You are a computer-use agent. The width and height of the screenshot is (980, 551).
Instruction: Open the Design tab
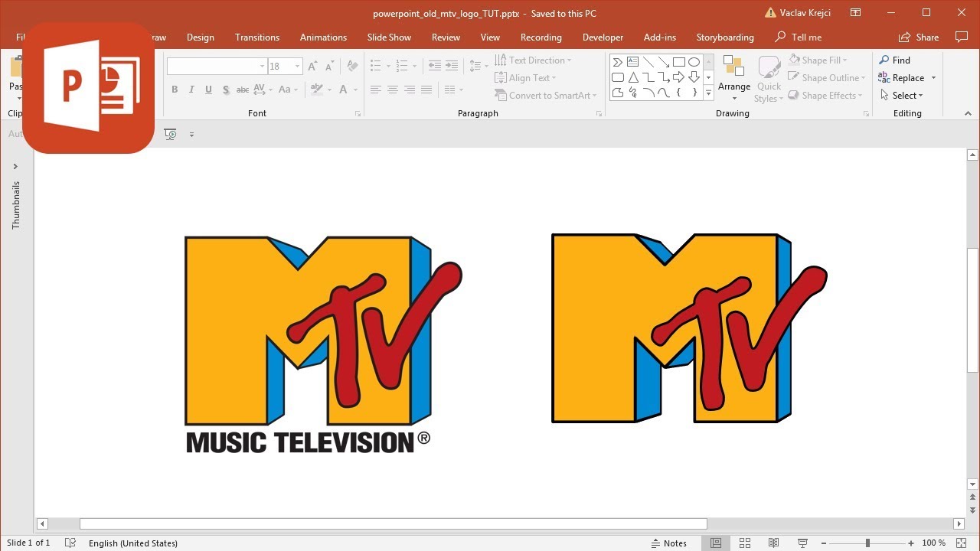point(201,37)
